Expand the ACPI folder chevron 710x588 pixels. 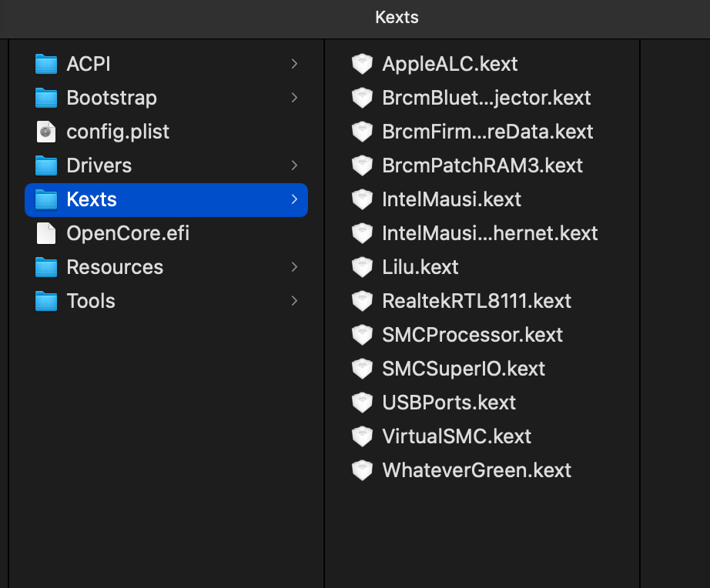(294, 64)
